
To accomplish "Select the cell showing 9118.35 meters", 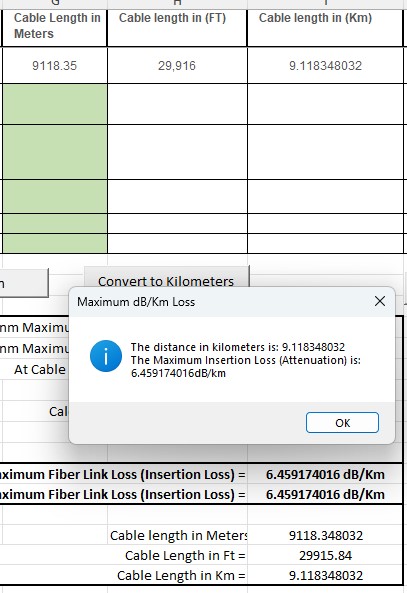I will [54, 65].
